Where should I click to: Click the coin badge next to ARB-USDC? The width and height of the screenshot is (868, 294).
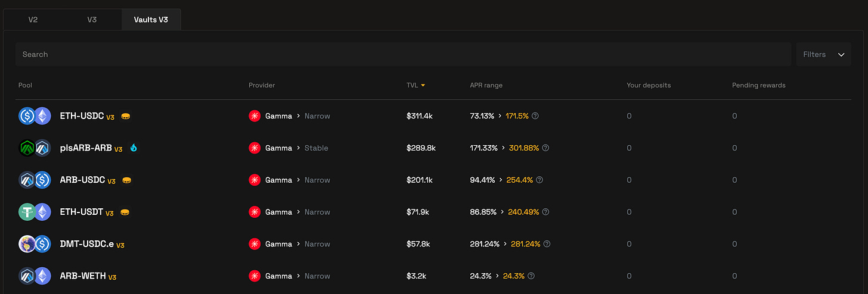pos(126,180)
